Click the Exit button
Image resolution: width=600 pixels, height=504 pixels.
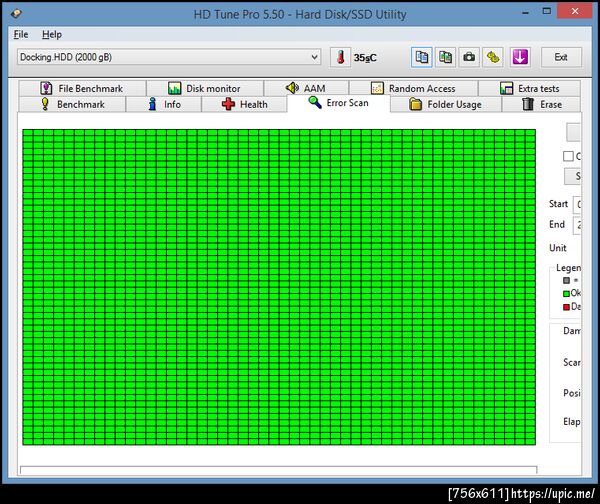coord(561,57)
